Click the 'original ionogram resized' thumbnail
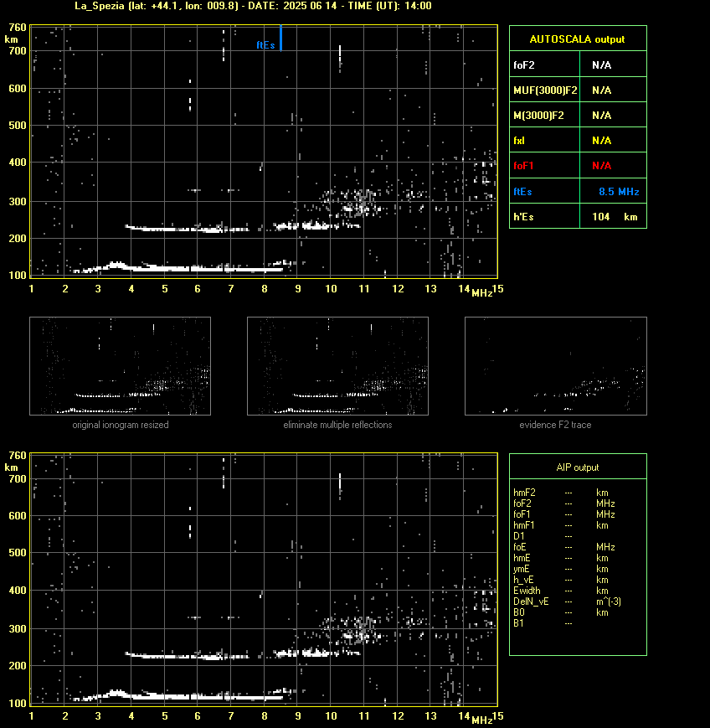The width and height of the screenshot is (710, 728). [x=121, y=366]
